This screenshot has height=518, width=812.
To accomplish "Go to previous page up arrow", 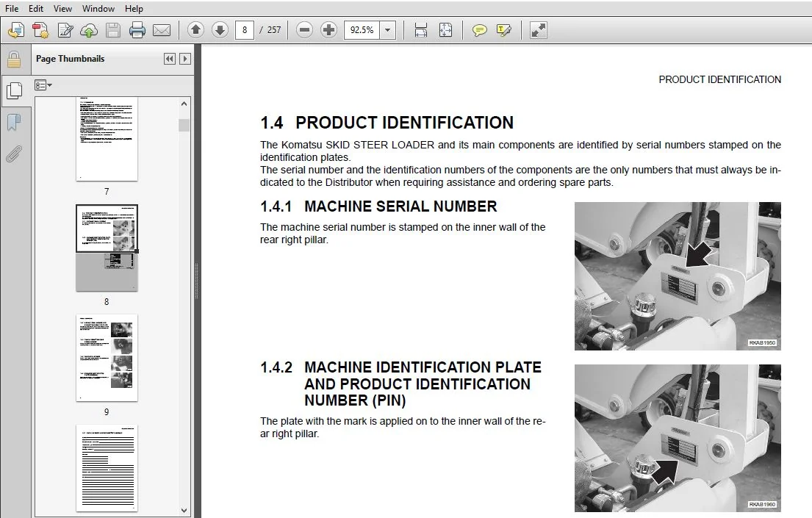I will 195,30.
